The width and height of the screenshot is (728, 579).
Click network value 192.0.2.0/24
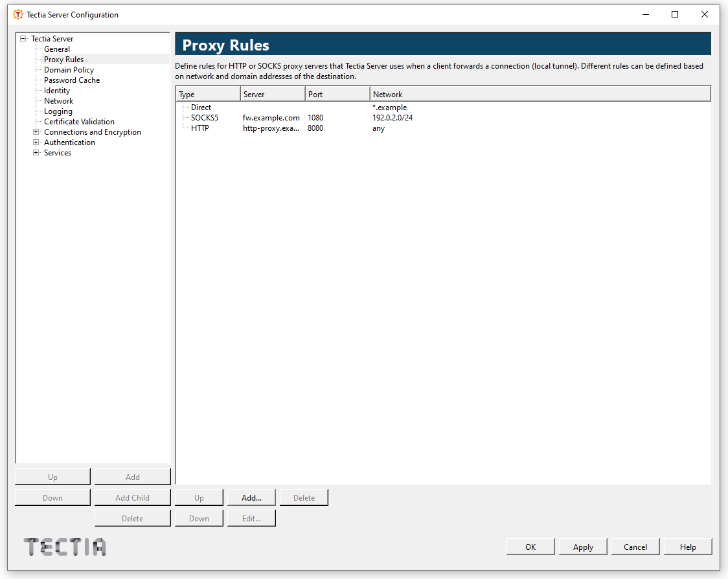(x=392, y=118)
